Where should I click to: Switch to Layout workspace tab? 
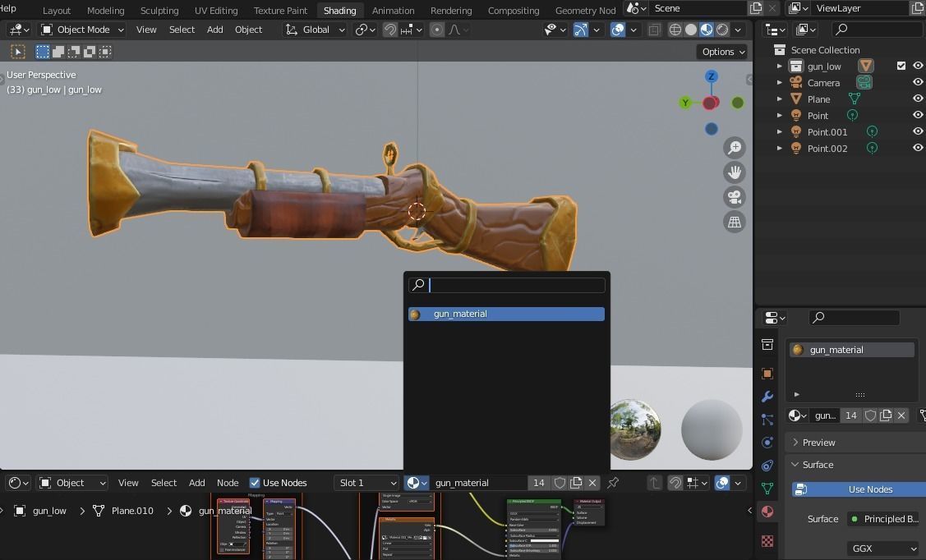[57, 11]
